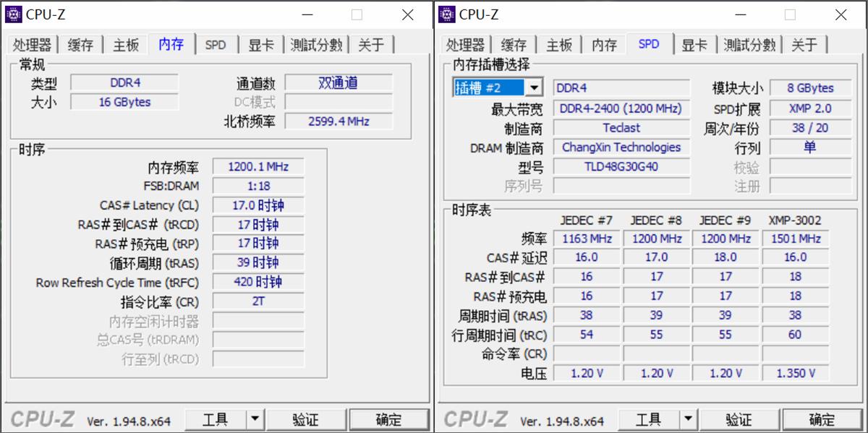Click the 2599.4 MHz northbridge frequency value
Image resolution: width=868 pixels, height=433 pixels.
[x=339, y=121]
